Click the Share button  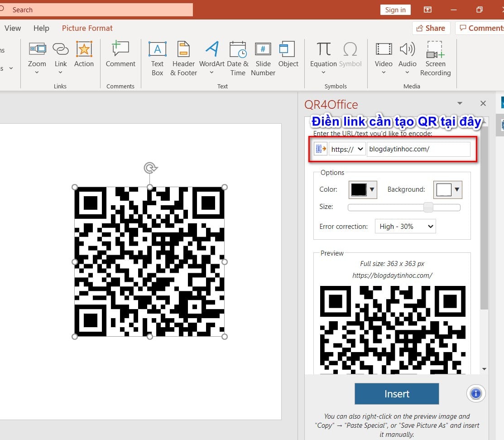tap(431, 28)
